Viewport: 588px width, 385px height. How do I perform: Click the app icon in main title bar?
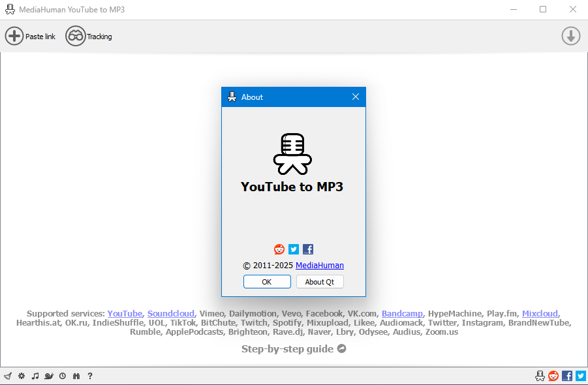pos(10,9)
